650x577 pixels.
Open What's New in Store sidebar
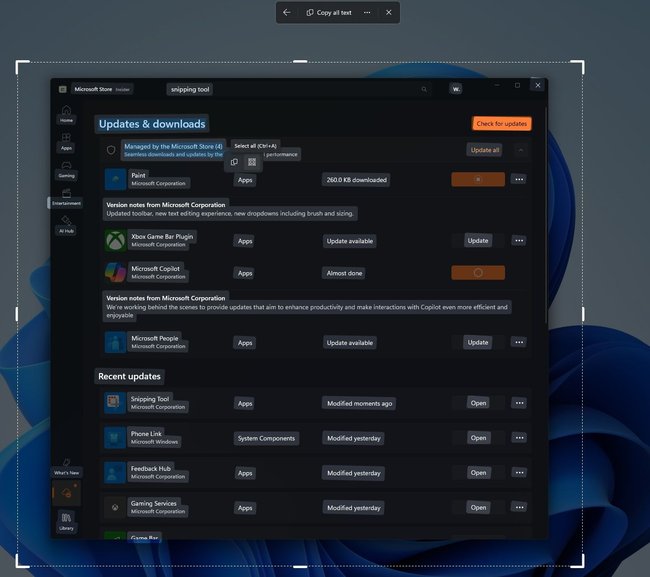coord(66,467)
